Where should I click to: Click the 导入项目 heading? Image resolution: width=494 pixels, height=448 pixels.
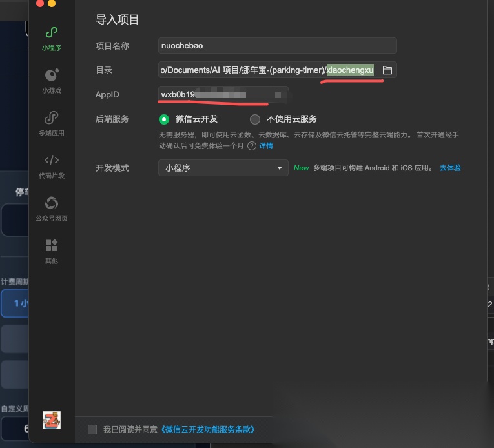pyautogui.click(x=117, y=19)
